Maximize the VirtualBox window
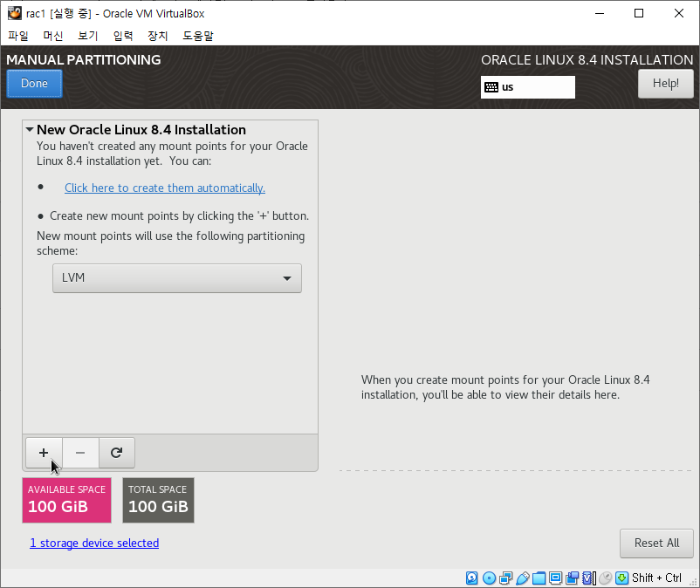 [x=639, y=13]
